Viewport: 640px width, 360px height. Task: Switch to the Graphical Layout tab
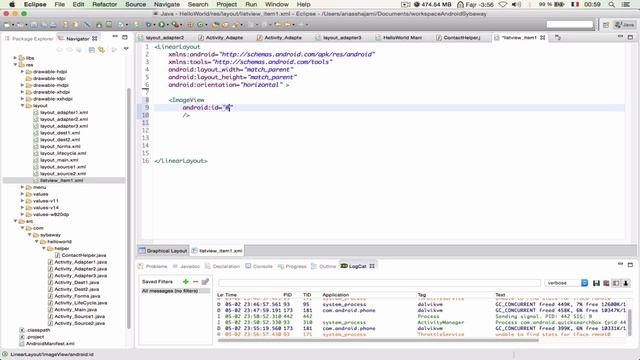pyautogui.click(x=163, y=251)
